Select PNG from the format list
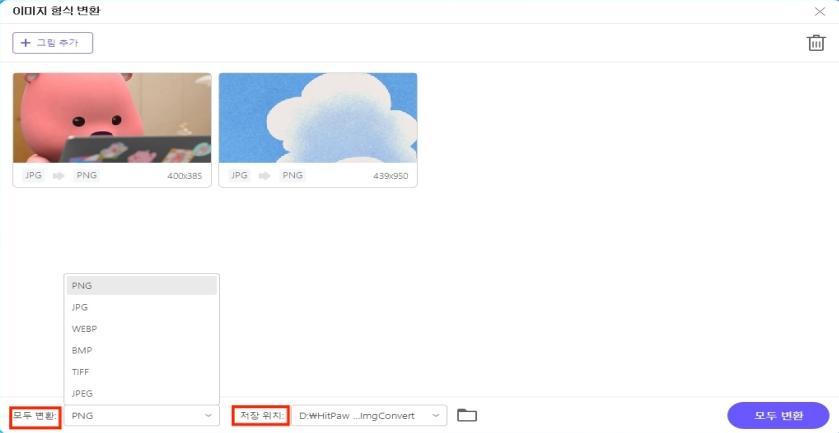The image size is (839, 433). pyautogui.click(x=141, y=286)
